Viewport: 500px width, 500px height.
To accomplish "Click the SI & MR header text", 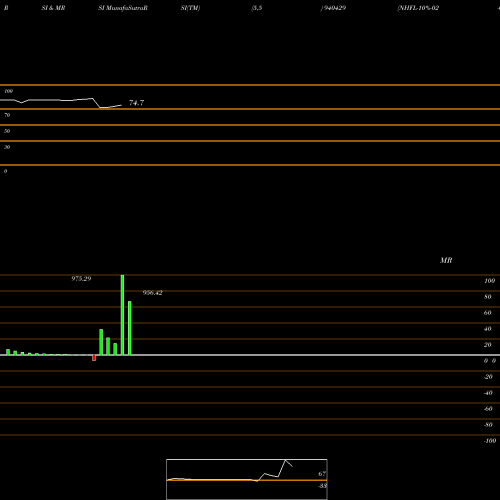I will [x=53, y=8].
